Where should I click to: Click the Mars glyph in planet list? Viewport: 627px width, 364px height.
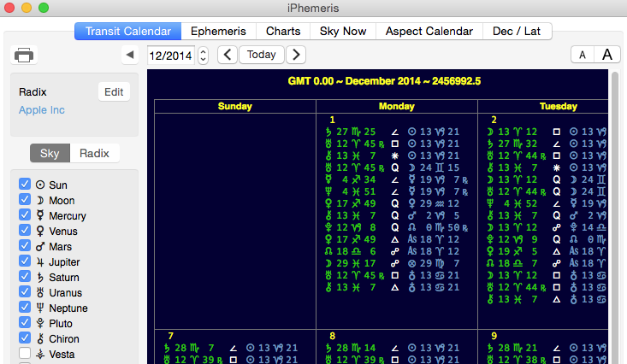pyautogui.click(x=40, y=247)
